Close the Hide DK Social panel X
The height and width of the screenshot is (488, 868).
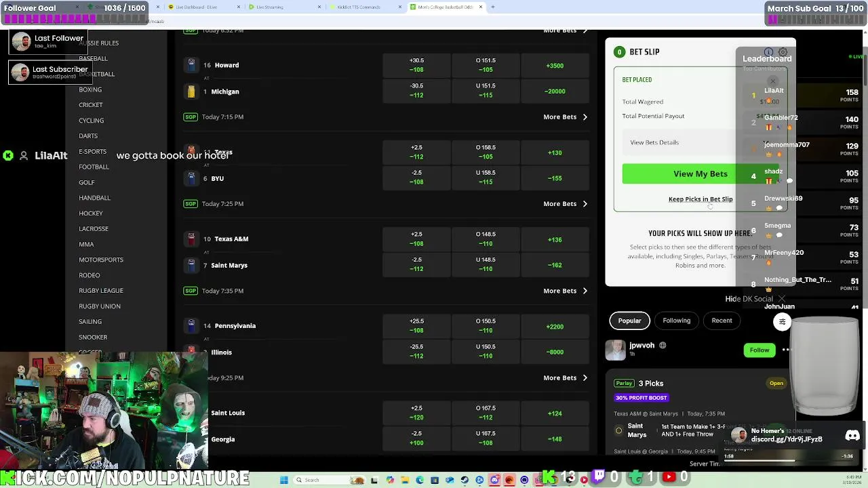[x=782, y=298]
